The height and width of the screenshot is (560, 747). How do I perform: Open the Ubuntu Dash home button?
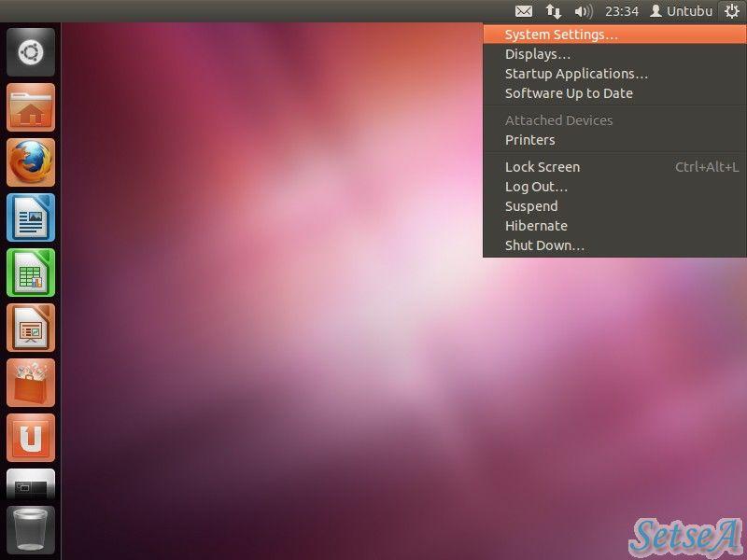click(x=31, y=52)
